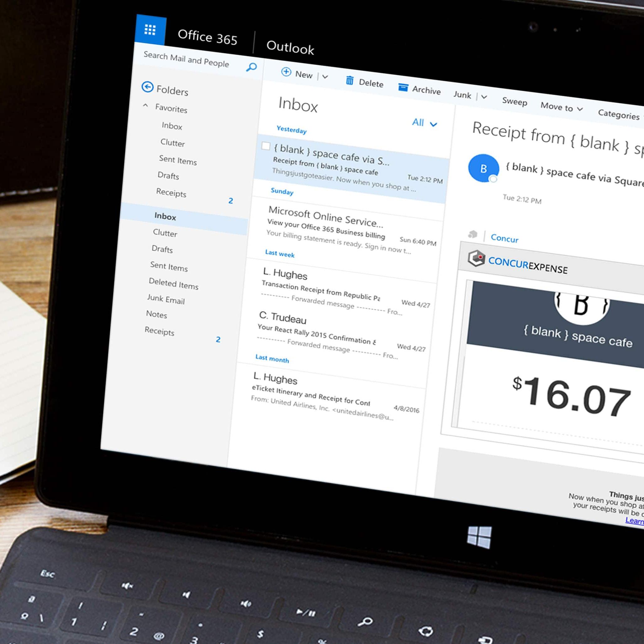Open the Notes folder
Screen dimensions: 644x644
(x=156, y=314)
